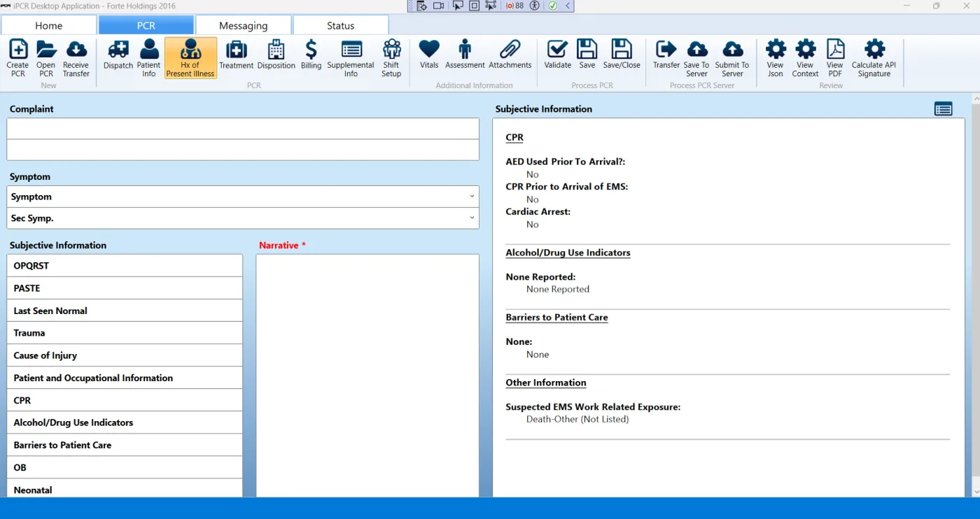Open the Vitals heart icon
Image resolution: width=980 pixels, height=519 pixels.
pyautogui.click(x=429, y=55)
